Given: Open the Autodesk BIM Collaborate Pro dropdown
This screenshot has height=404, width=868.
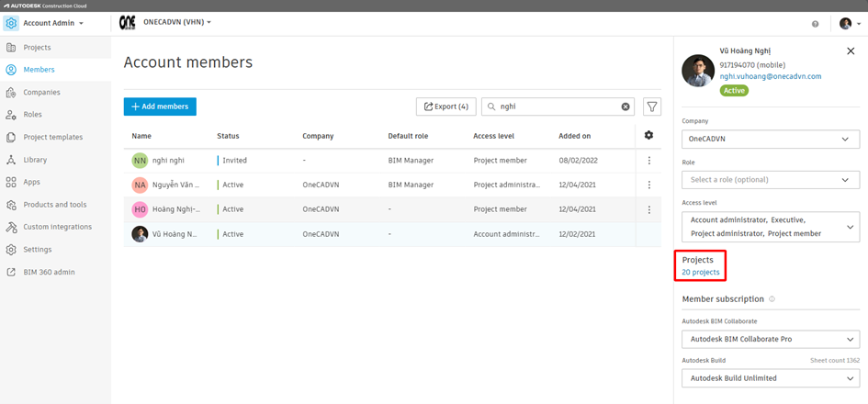Looking at the screenshot, I should pos(771,339).
